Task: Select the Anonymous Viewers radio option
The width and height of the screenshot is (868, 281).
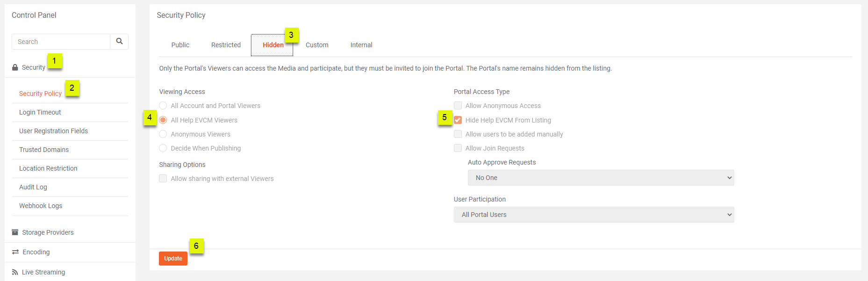Action: (163, 134)
